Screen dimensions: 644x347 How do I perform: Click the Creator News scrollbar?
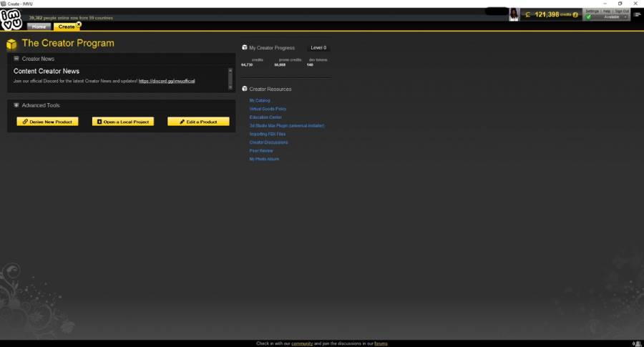pyautogui.click(x=230, y=79)
